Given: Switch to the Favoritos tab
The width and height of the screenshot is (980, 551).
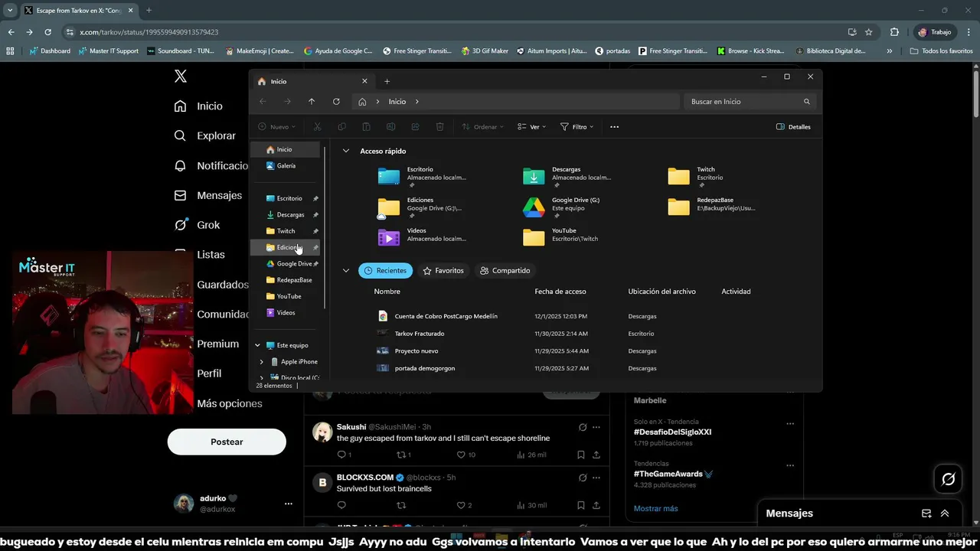Looking at the screenshot, I should coord(443,271).
